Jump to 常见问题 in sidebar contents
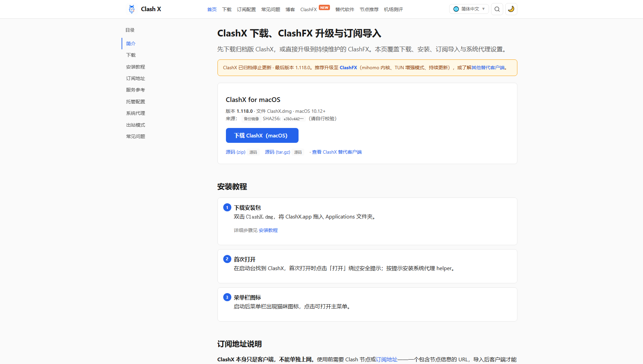 [x=135, y=136]
